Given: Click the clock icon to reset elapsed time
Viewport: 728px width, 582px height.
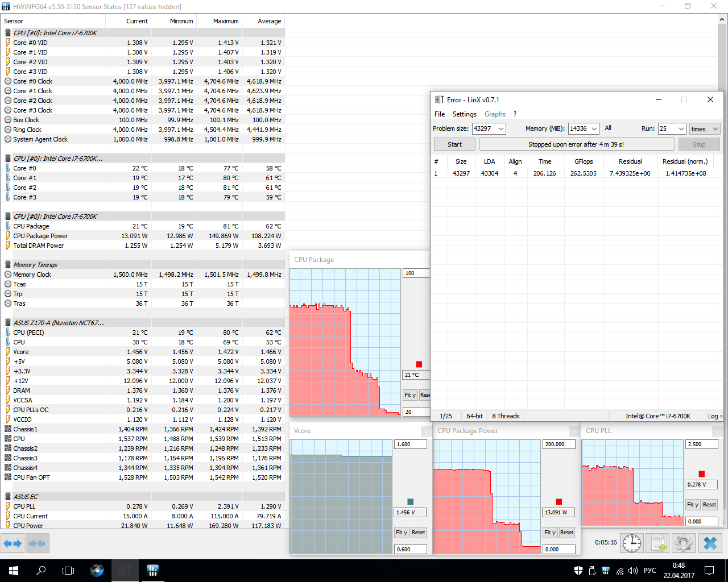Looking at the screenshot, I should pyautogui.click(x=632, y=543).
